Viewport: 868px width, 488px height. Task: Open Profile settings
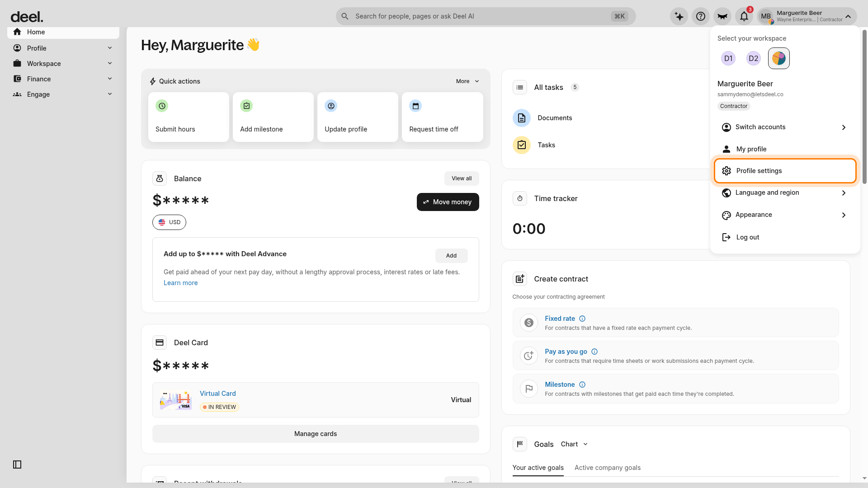(785, 171)
